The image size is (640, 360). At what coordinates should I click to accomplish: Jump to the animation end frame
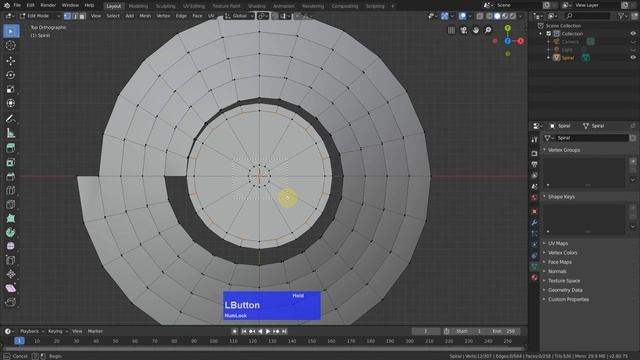284,331
